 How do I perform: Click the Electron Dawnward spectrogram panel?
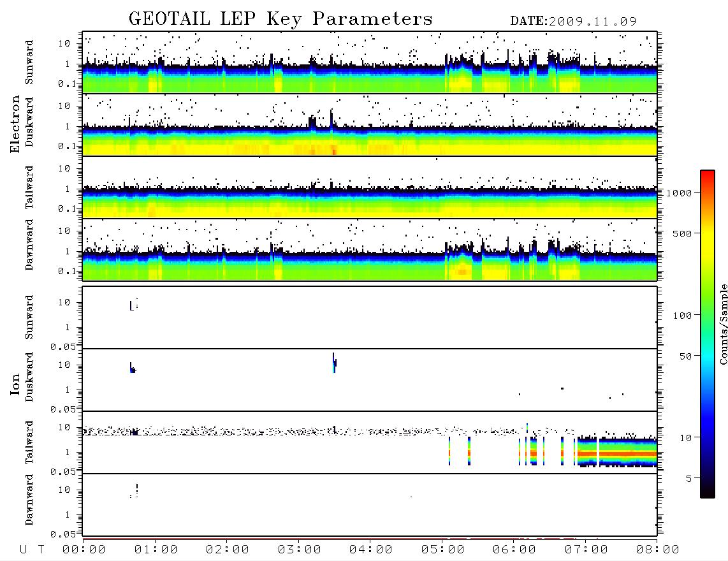pyautogui.click(x=370, y=249)
